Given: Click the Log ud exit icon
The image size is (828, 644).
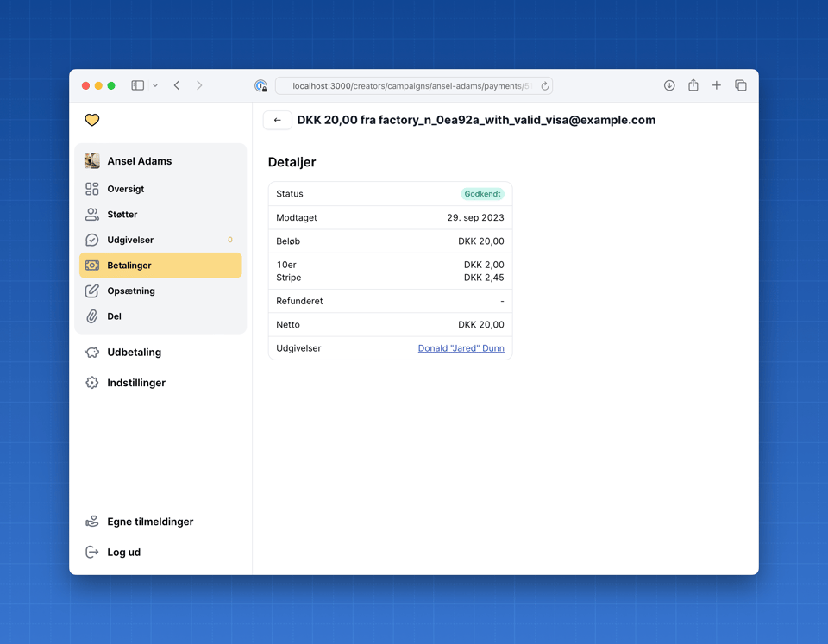Looking at the screenshot, I should (x=92, y=552).
